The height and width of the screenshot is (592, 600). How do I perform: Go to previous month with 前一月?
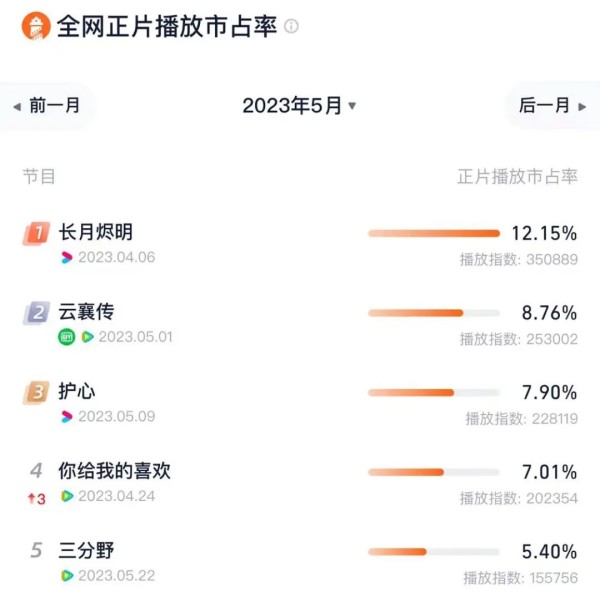point(47,106)
